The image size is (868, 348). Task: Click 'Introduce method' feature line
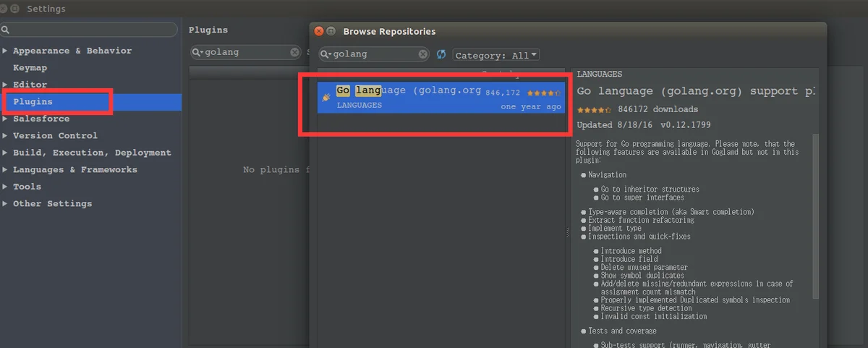tap(631, 251)
